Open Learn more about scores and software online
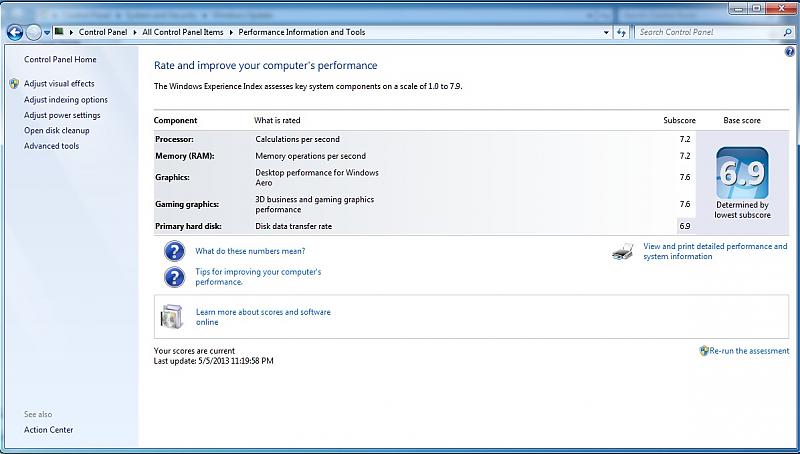Image resolution: width=800 pixels, height=454 pixels. [x=263, y=317]
